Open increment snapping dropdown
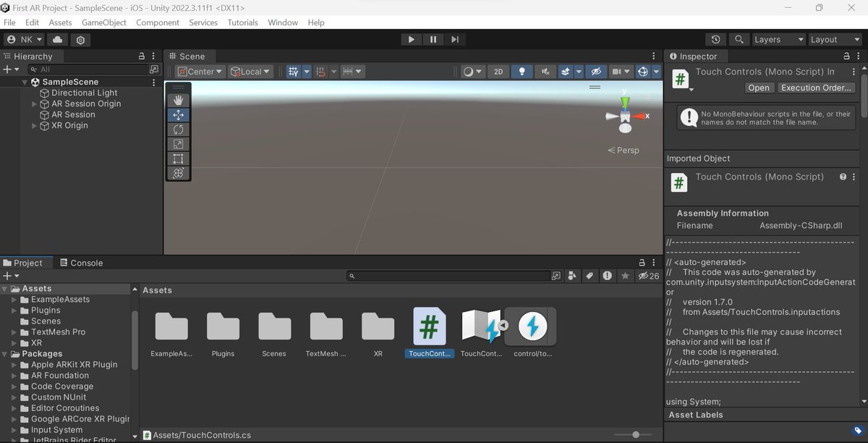This screenshot has height=443, width=868. (352, 72)
